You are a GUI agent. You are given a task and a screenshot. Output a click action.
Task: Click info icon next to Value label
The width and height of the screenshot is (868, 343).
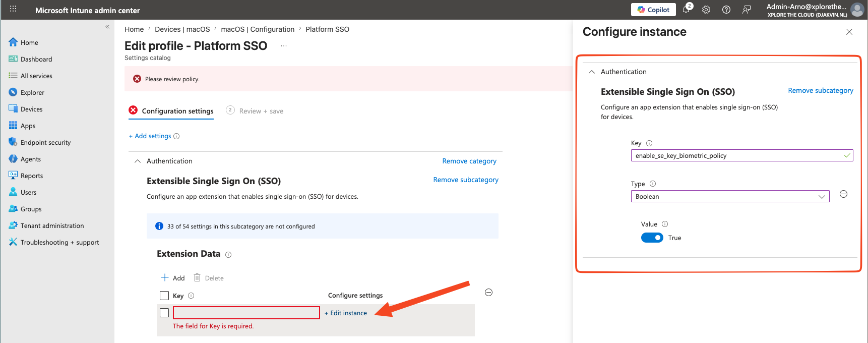[665, 224]
